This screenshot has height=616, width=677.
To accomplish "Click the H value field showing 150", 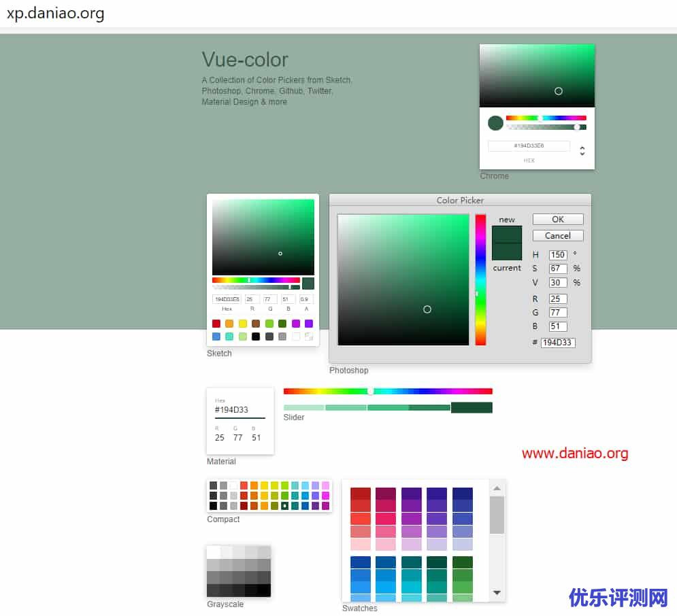I will coord(558,254).
